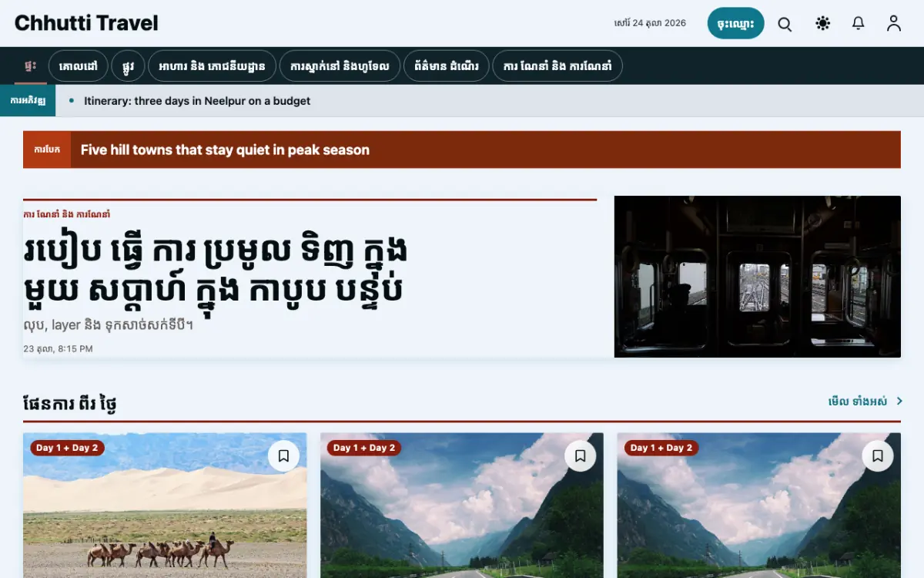This screenshot has height=578, width=924.
Task: Click the hero subtitle mentioning layer
Action: [109, 325]
